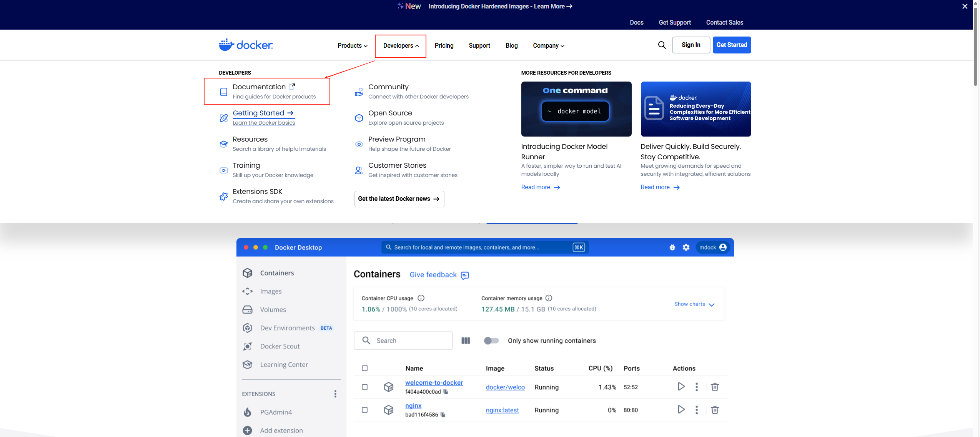This screenshot has height=437, width=980.
Task: Click the settings gear in Docker Desktop
Action: coord(686,247)
